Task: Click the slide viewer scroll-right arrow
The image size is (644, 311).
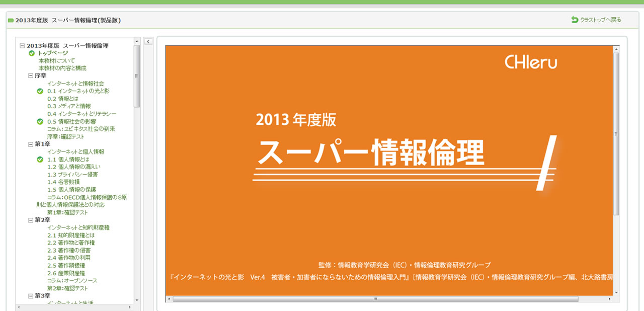Action: click(610, 299)
